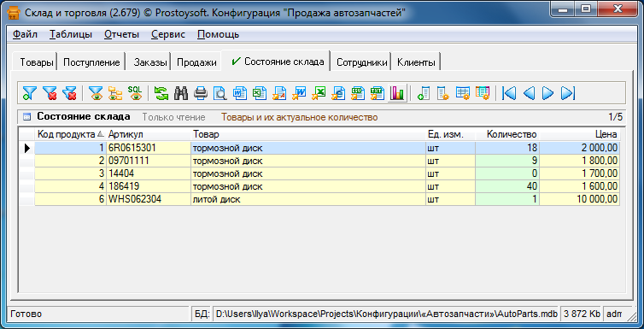This screenshot has width=644, height=329.
Task: Open search with binoculars icon
Action: click(181, 93)
